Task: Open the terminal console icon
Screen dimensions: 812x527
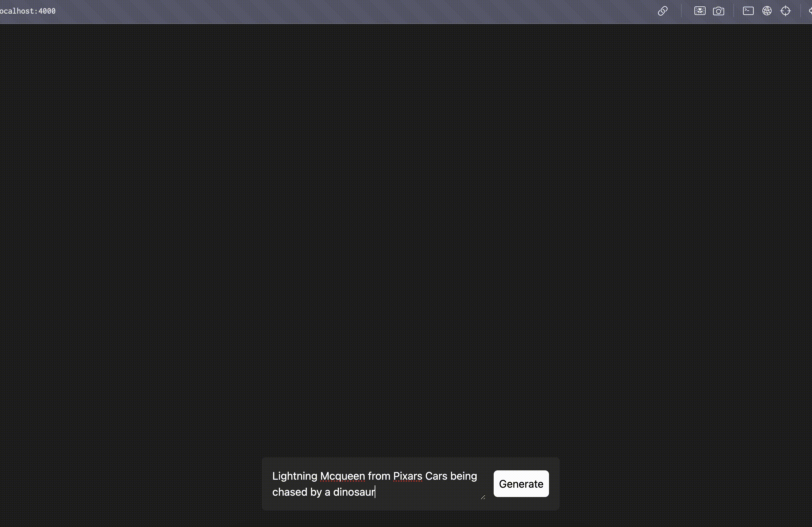Action: pos(748,11)
